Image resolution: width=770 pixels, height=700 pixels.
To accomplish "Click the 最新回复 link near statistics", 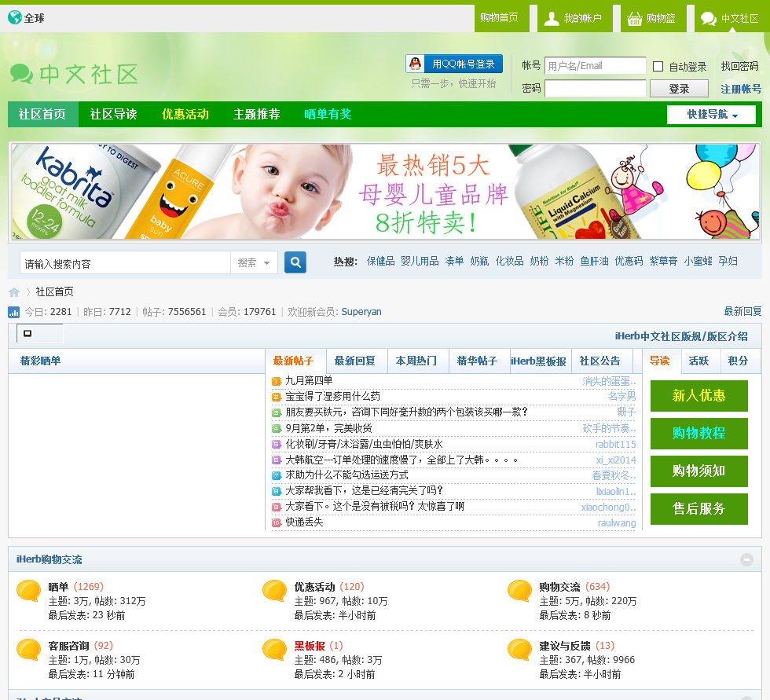I will (x=742, y=311).
